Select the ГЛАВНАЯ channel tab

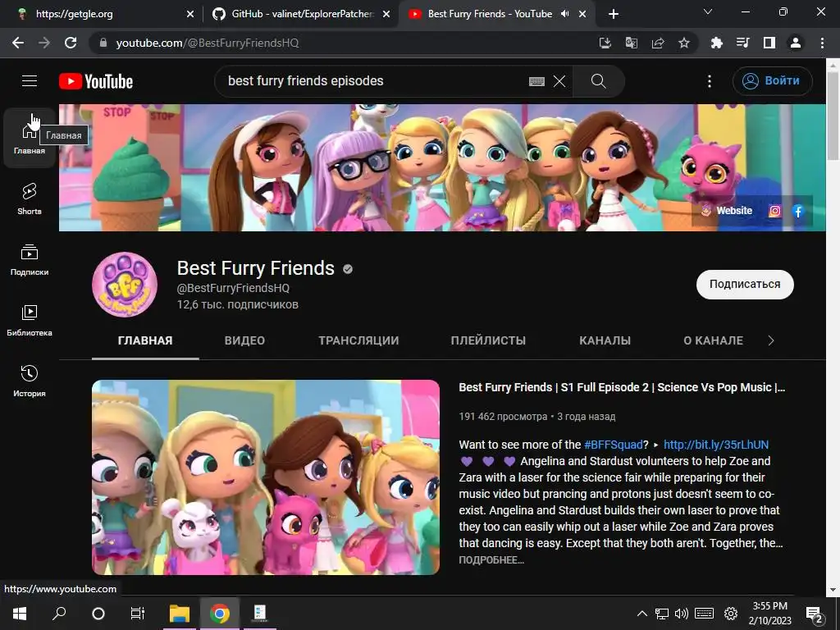[145, 340]
